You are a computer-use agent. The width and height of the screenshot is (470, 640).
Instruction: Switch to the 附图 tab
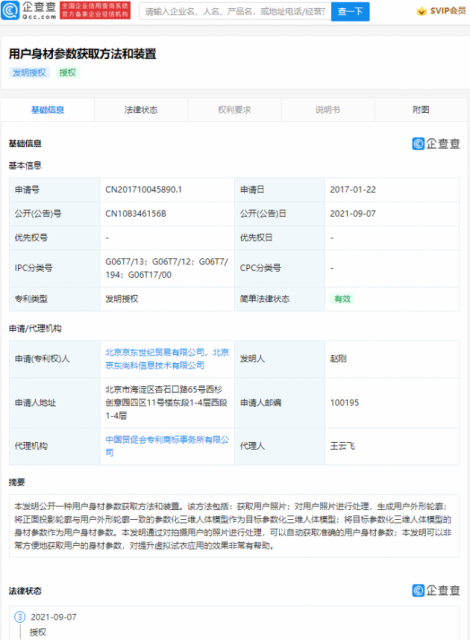(x=421, y=110)
